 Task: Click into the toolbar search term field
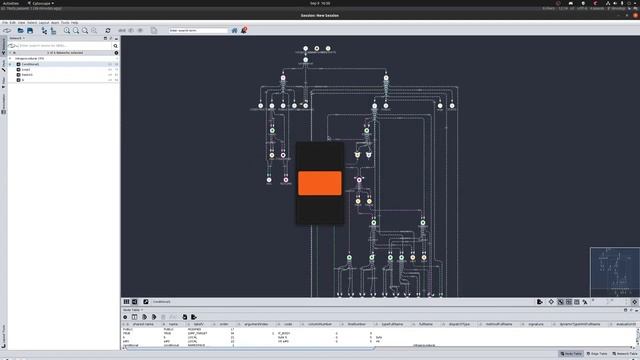click(x=198, y=31)
